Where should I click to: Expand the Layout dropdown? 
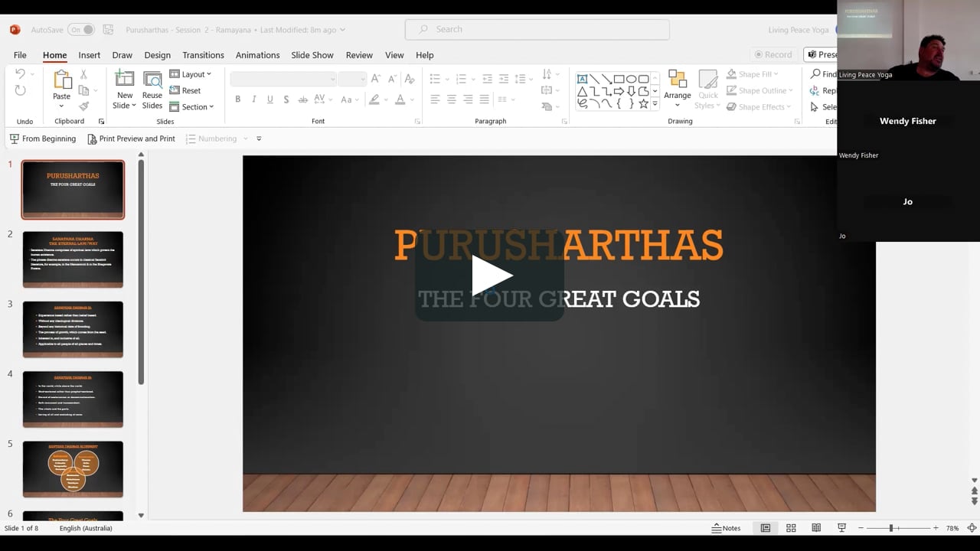[x=191, y=74]
